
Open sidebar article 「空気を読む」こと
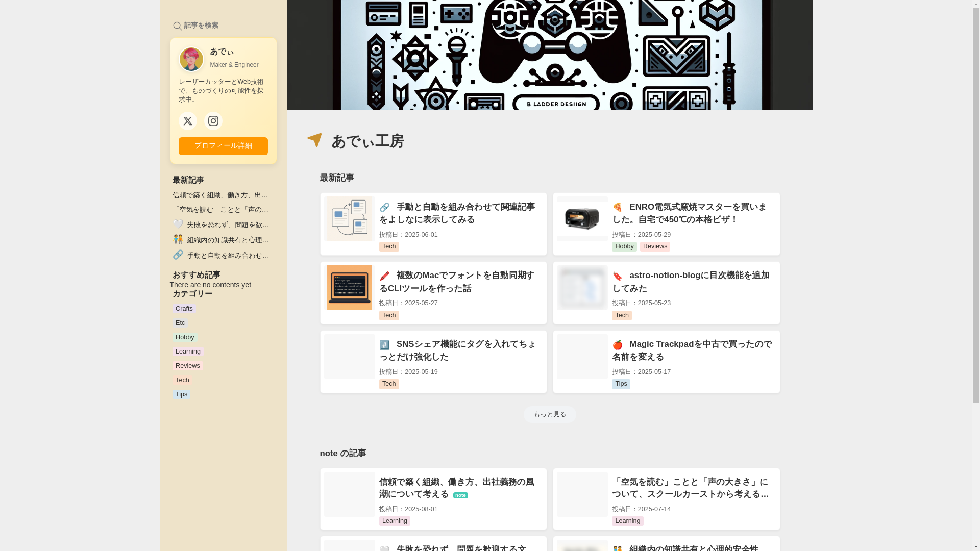220,210
